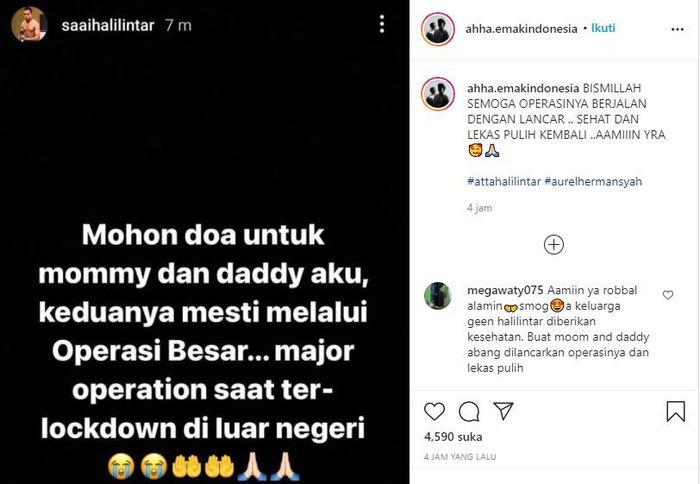The width and height of the screenshot is (700, 484).
Task: Like megawaty075's comment with small heart
Action: pos(668,295)
